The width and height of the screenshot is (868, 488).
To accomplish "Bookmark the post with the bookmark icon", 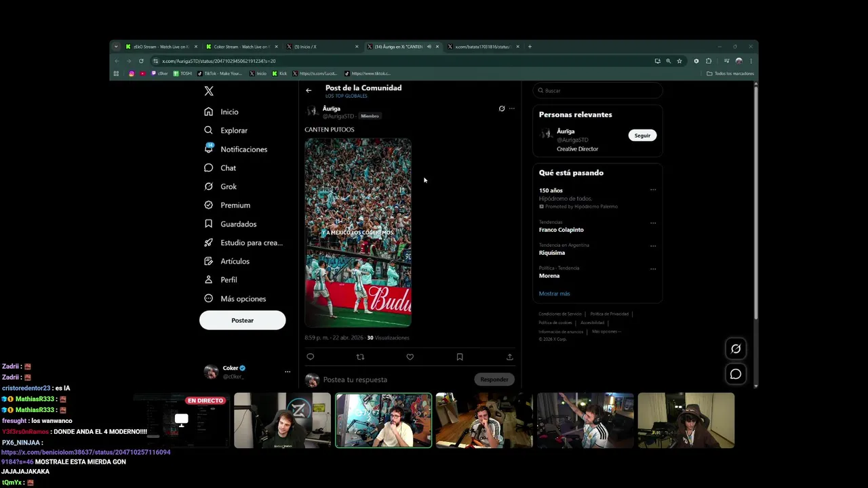I will click(x=460, y=357).
